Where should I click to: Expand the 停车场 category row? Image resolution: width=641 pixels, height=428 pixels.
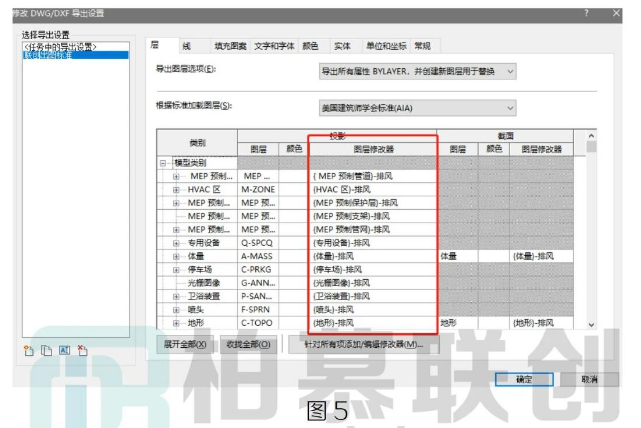pyautogui.click(x=176, y=270)
